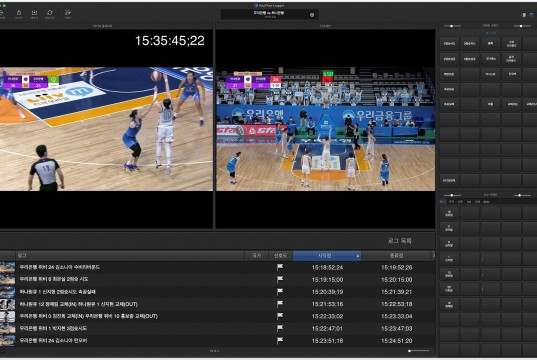Click the narrow column header left of 선호도
Screen dimensions: 537x360
coord(257,256)
